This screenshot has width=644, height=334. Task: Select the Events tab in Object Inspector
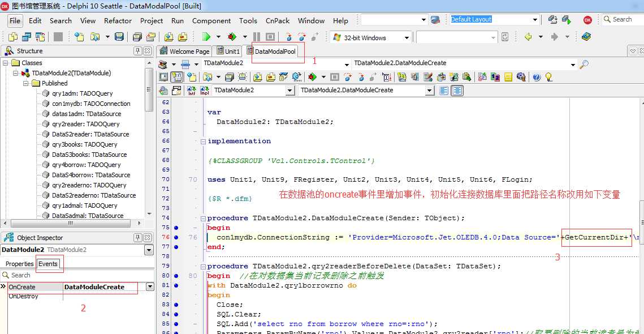click(48, 264)
